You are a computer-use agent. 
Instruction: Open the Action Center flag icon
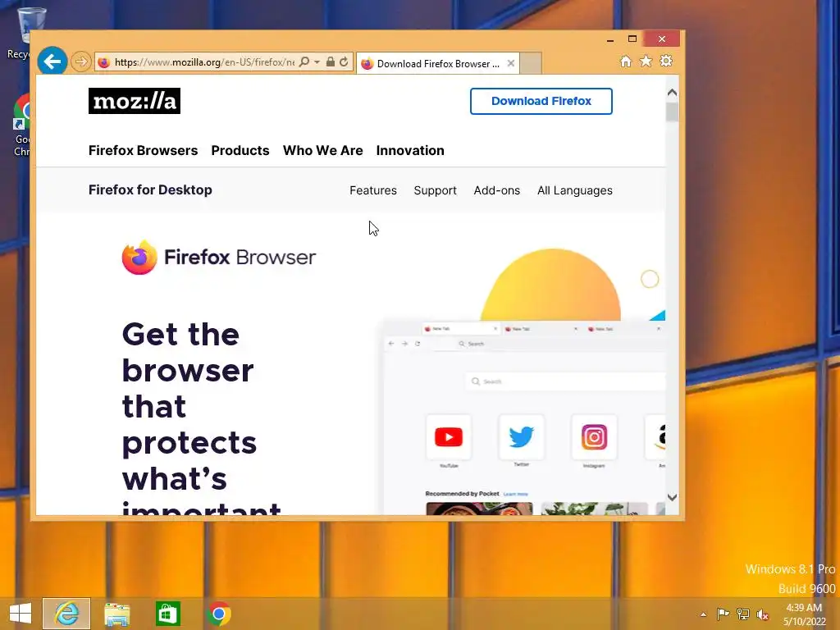pyautogui.click(x=723, y=614)
